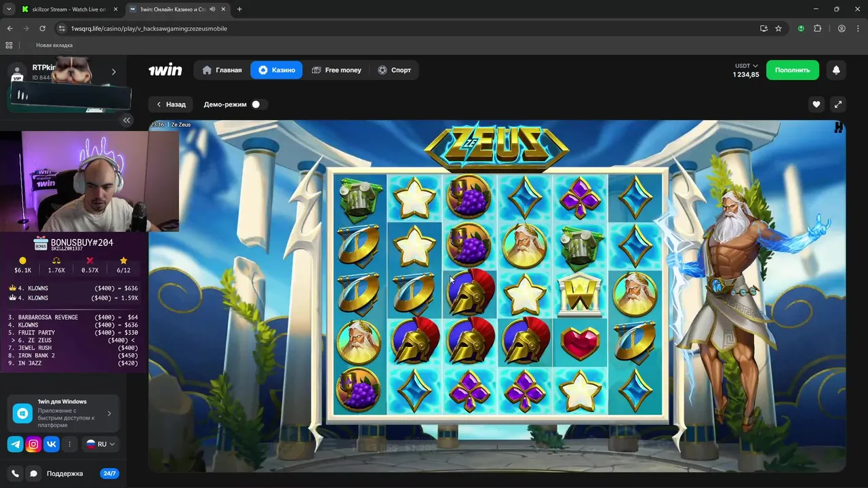Open more social links via the three-dot icon
The height and width of the screenshot is (488, 868).
coord(69,445)
